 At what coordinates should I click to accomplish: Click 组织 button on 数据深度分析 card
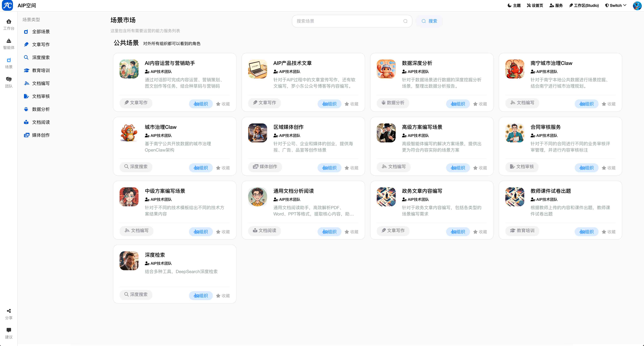point(458,104)
